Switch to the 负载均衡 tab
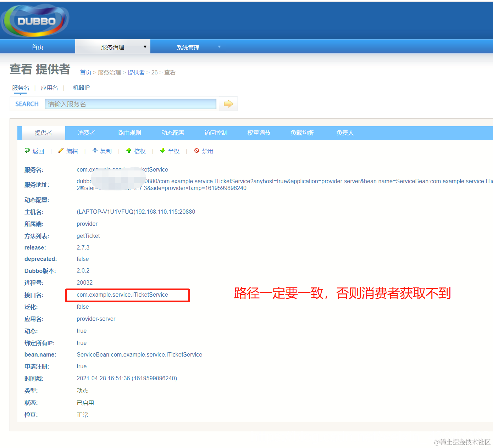The height and width of the screenshot is (448, 493). pos(302,133)
